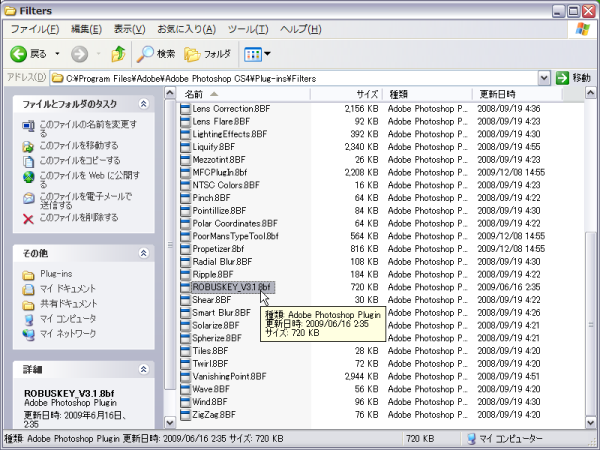Click file list scrollbar up arrow
Image resolution: width=600 pixels, height=450 pixels.
click(590, 93)
